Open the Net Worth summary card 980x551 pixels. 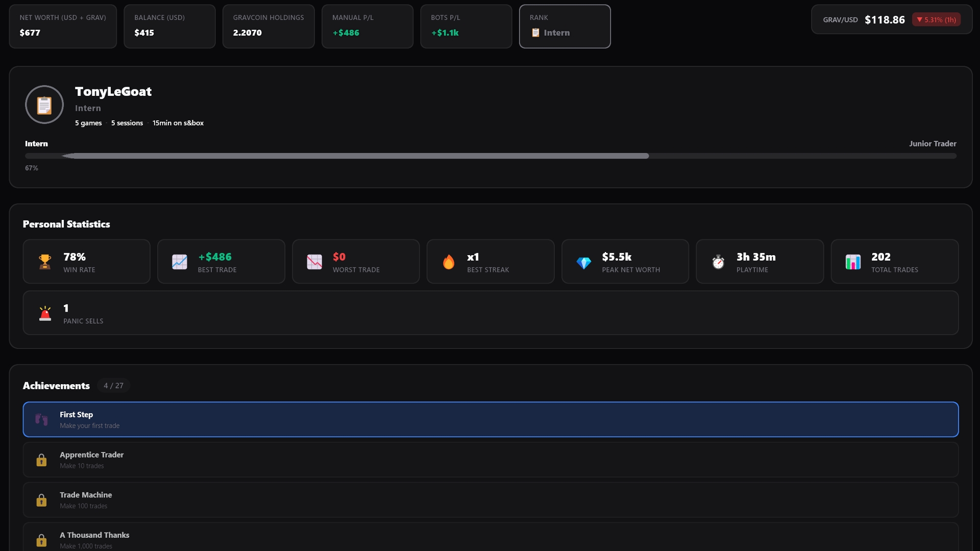63,27
